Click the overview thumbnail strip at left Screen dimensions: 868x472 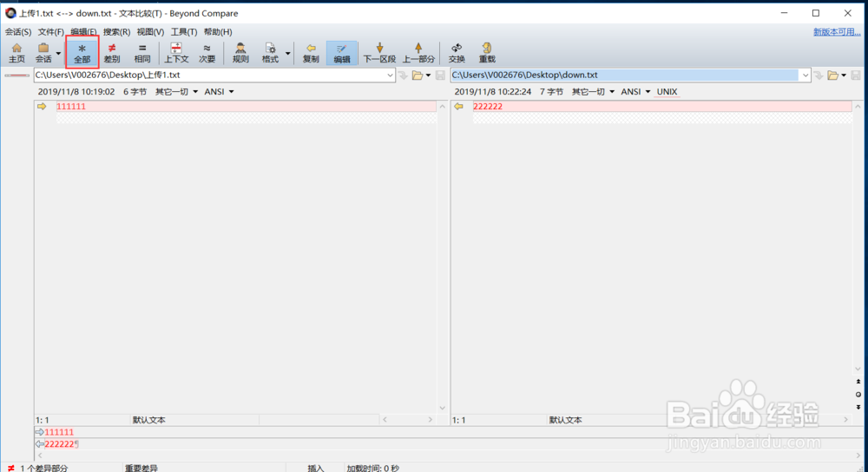pyautogui.click(x=16, y=75)
